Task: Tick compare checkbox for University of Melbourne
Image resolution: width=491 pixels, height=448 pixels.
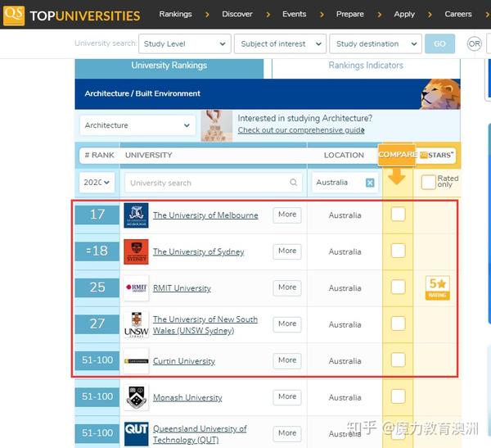Action: coord(398,215)
